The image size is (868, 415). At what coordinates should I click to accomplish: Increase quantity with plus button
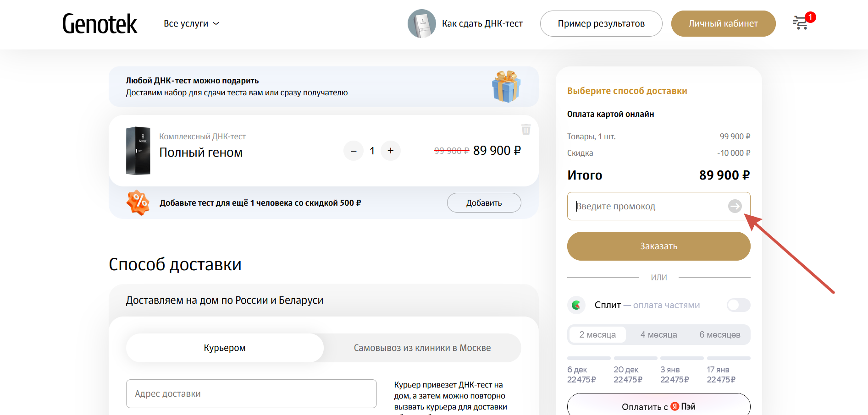click(391, 151)
